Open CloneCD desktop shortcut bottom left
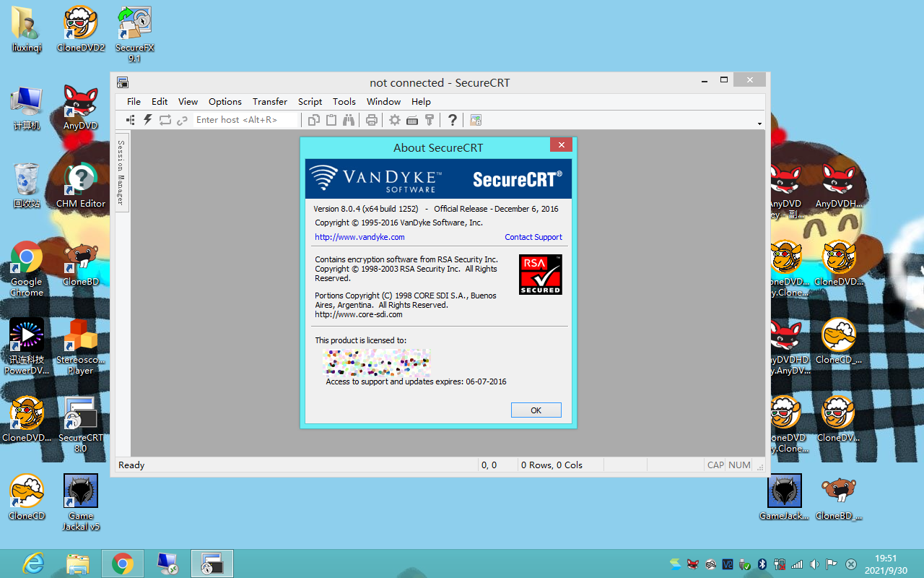 coord(27,497)
